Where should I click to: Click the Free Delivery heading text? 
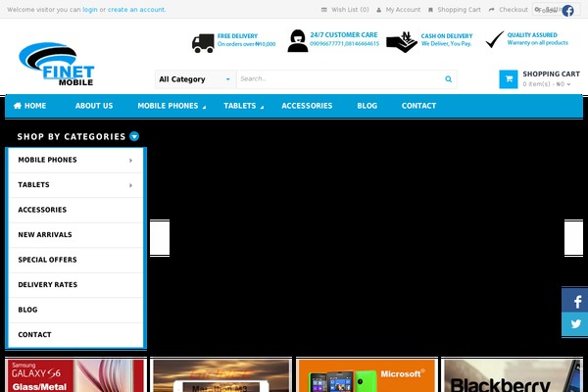pos(238,36)
